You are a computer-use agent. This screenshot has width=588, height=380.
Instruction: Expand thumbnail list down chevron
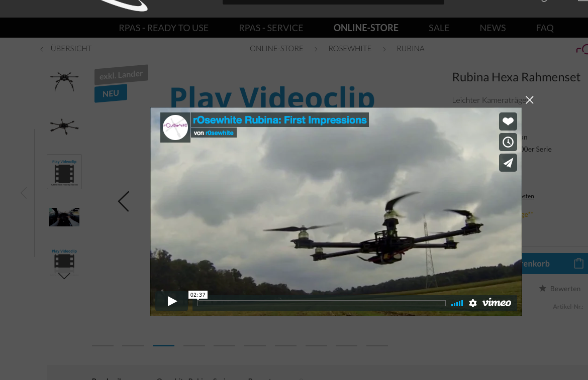64,276
